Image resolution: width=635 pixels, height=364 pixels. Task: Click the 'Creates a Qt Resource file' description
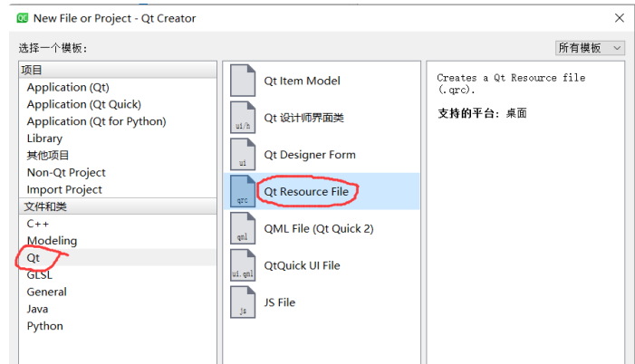(511, 83)
